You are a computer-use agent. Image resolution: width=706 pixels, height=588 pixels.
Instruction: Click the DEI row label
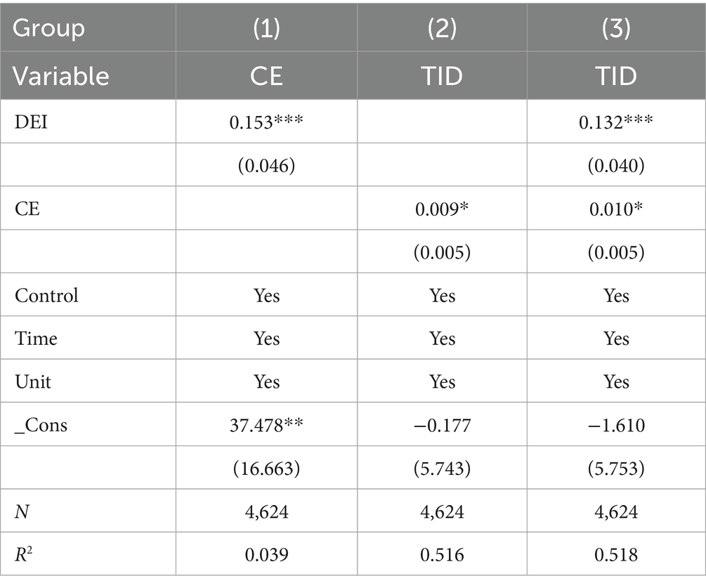(x=32, y=121)
